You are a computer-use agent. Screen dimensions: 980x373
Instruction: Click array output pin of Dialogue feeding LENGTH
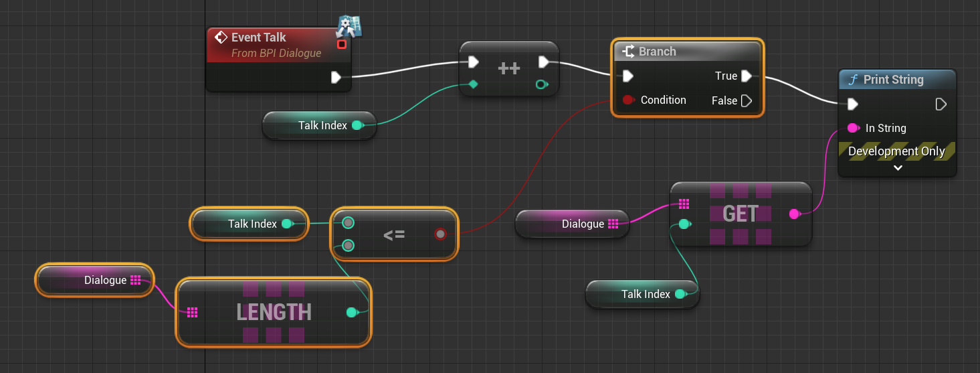point(135,280)
